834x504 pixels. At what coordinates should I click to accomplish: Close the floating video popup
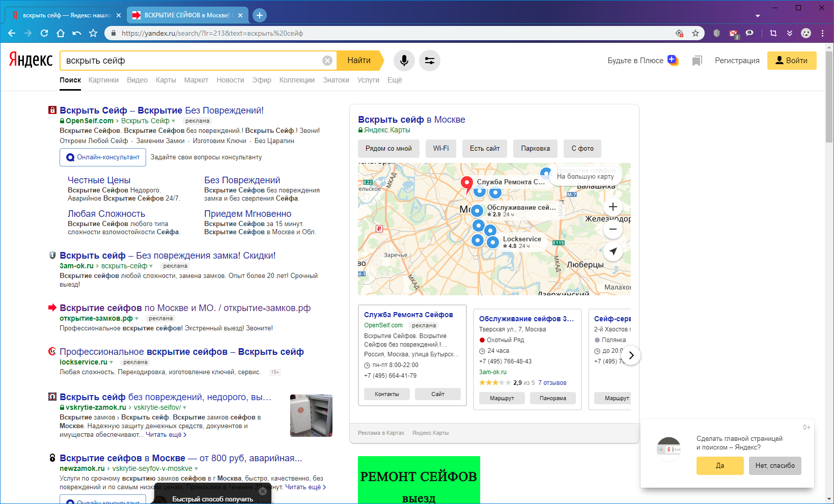pyautogui.click(x=262, y=491)
